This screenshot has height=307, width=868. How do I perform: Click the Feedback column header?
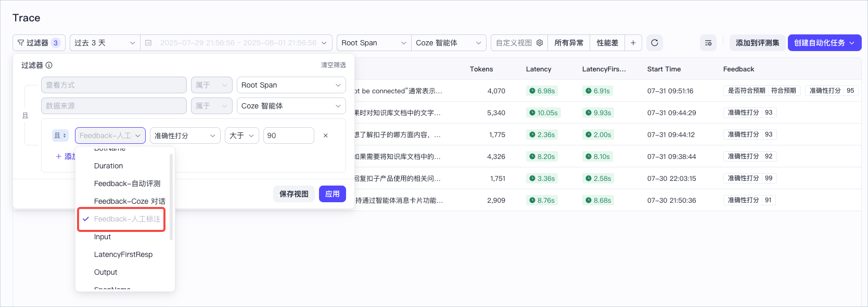(x=738, y=69)
